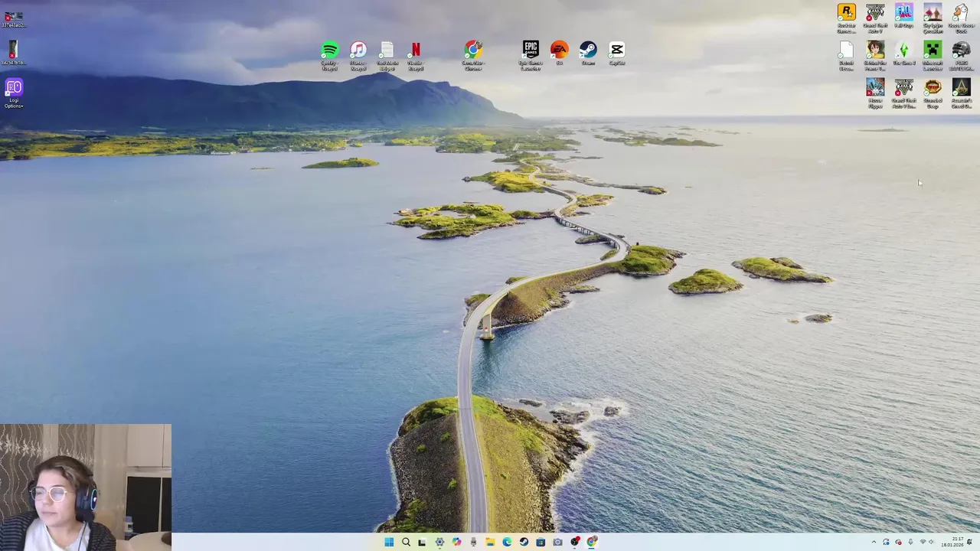This screenshot has height=551, width=980.
Task: Open the CapCut desktop shortcut
Action: [x=617, y=54]
